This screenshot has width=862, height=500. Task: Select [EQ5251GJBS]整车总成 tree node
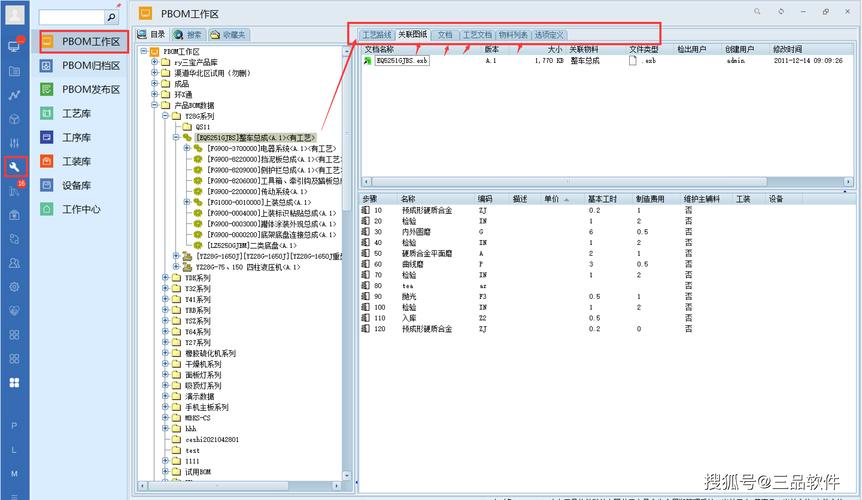(256, 137)
